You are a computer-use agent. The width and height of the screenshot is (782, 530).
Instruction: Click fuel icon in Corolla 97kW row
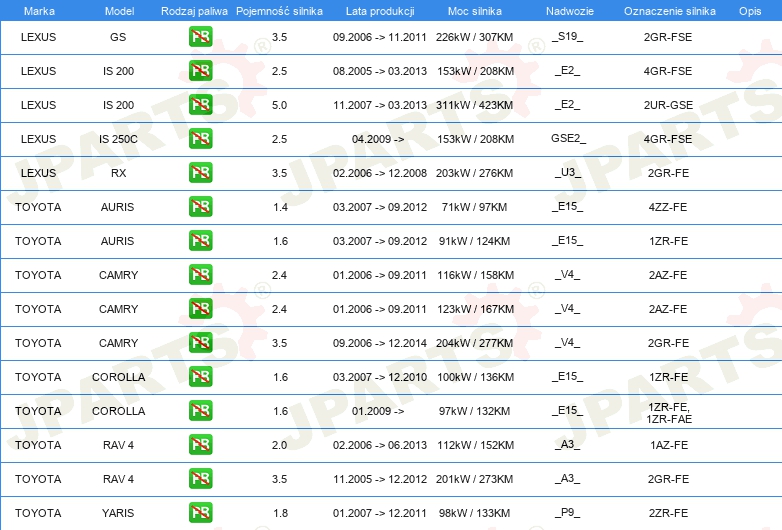200,410
